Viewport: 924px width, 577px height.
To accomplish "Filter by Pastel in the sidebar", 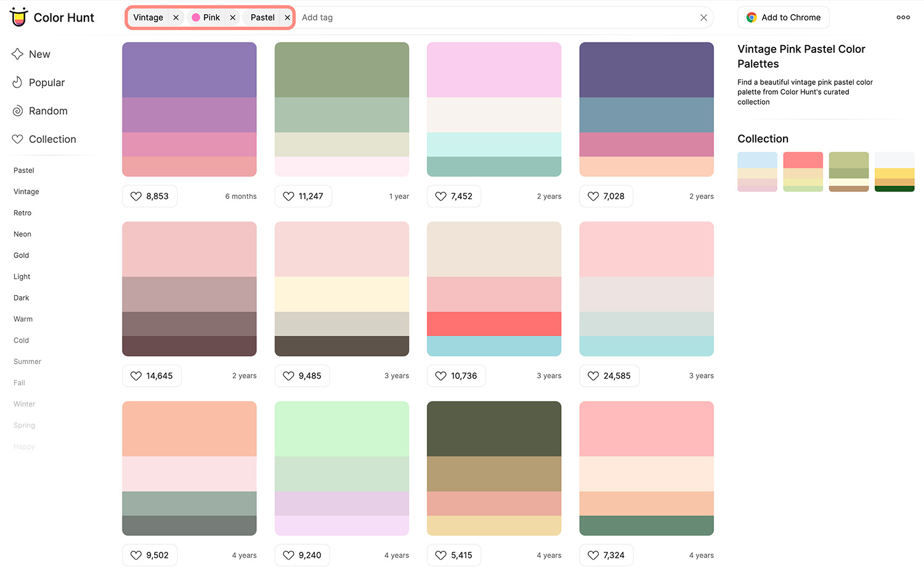I will tap(24, 170).
